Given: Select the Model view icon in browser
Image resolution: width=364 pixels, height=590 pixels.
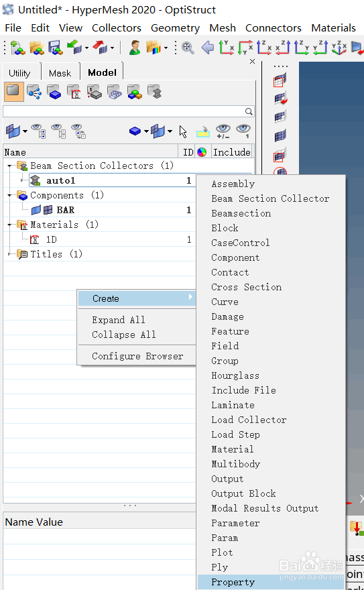Looking at the screenshot, I should pos(13,92).
